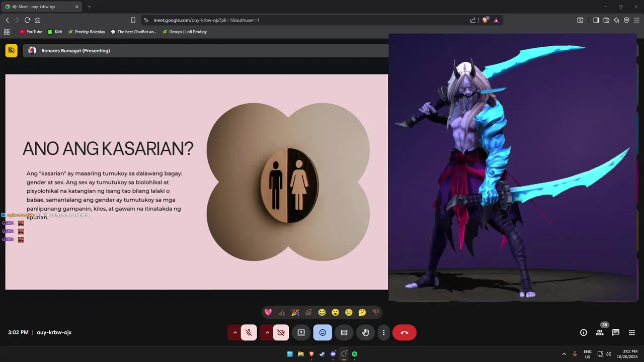This screenshot has height=362, width=644.
Task: Open Groups Lofi Prodigy bookmark
Action: coord(184,32)
